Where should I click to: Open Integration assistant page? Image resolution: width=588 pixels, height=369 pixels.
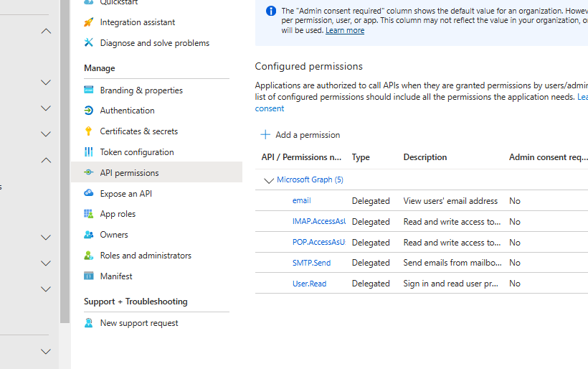click(x=137, y=22)
